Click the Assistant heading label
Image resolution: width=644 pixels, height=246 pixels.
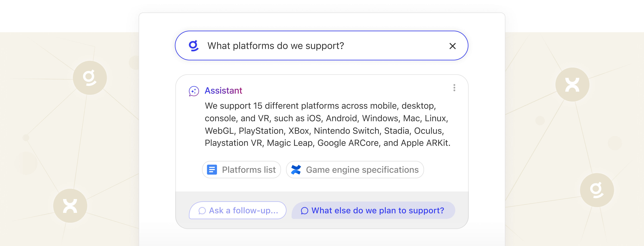[223, 90]
